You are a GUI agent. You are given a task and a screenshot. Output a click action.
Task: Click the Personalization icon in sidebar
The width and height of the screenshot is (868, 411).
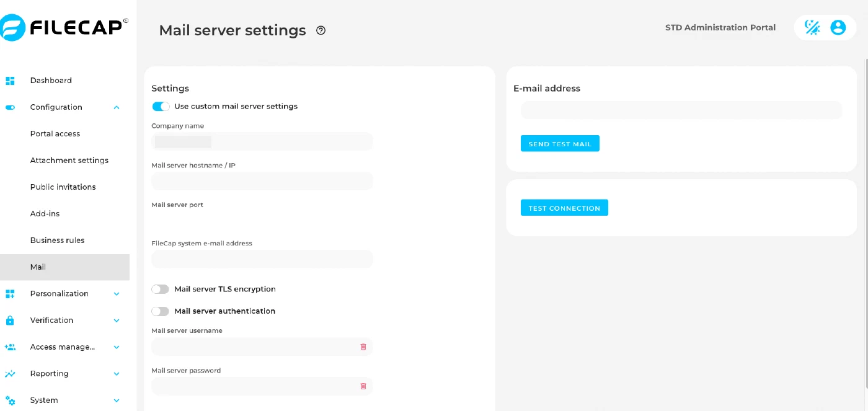click(x=10, y=294)
